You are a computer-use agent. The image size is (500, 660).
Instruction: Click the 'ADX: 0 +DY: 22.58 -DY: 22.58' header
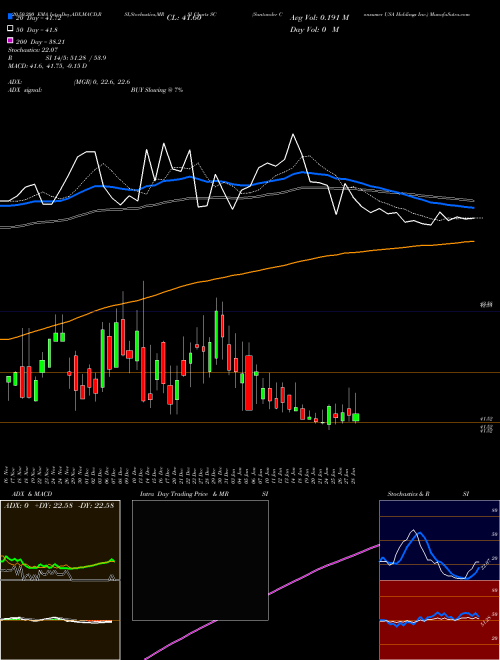59,505
